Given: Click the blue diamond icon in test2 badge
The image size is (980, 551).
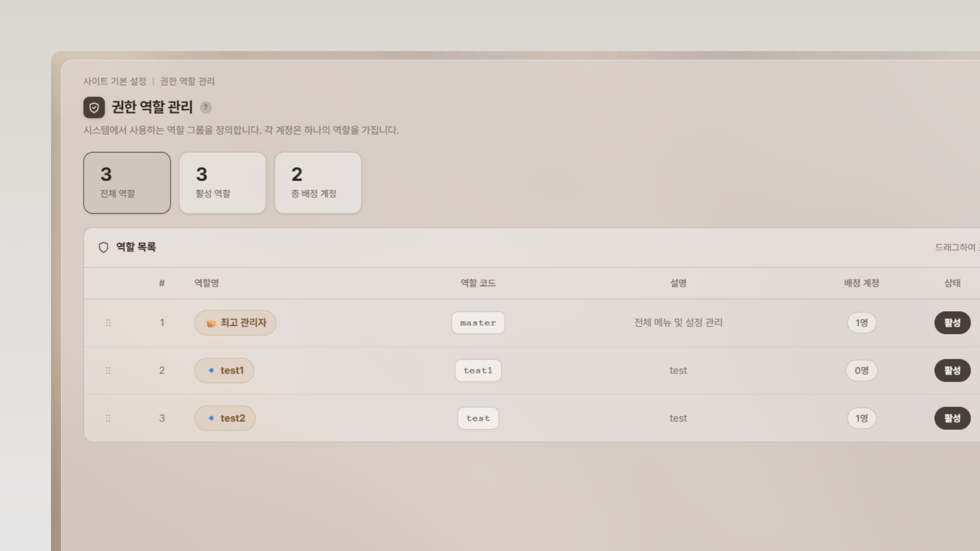Looking at the screenshot, I should pos(211,418).
